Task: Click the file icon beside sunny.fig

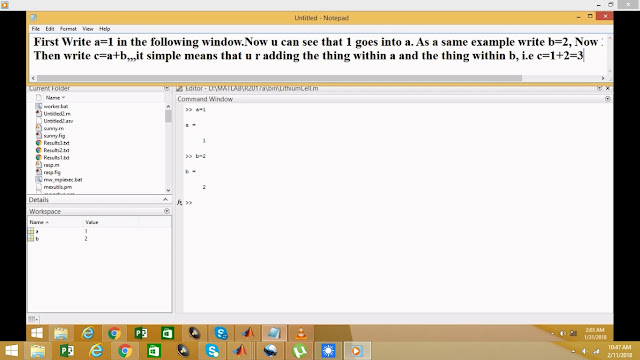Action: pyautogui.click(x=39, y=136)
